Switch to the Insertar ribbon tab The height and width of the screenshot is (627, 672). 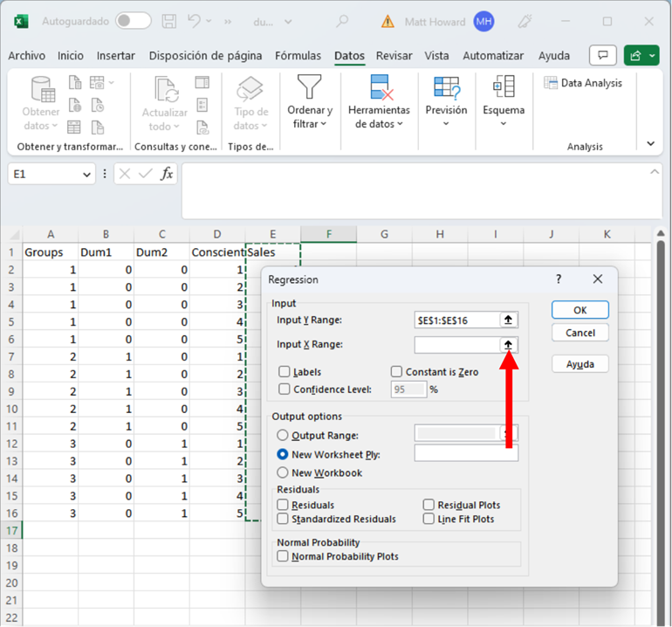[116, 56]
